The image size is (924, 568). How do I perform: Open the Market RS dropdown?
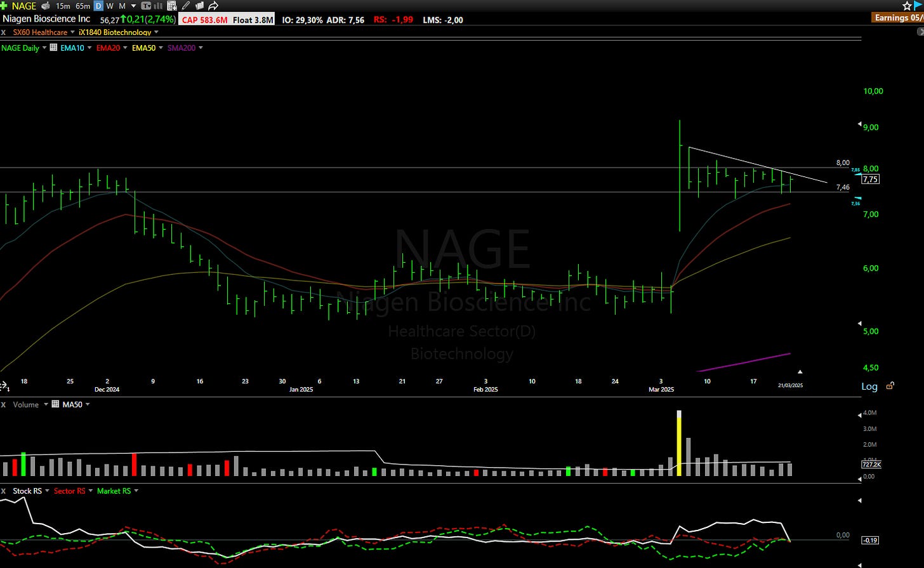click(x=136, y=491)
